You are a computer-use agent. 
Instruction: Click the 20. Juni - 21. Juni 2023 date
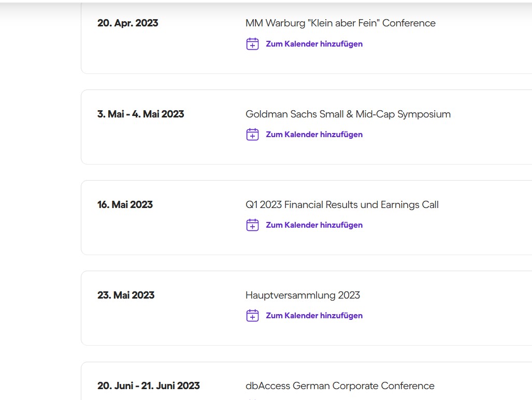coord(148,386)
